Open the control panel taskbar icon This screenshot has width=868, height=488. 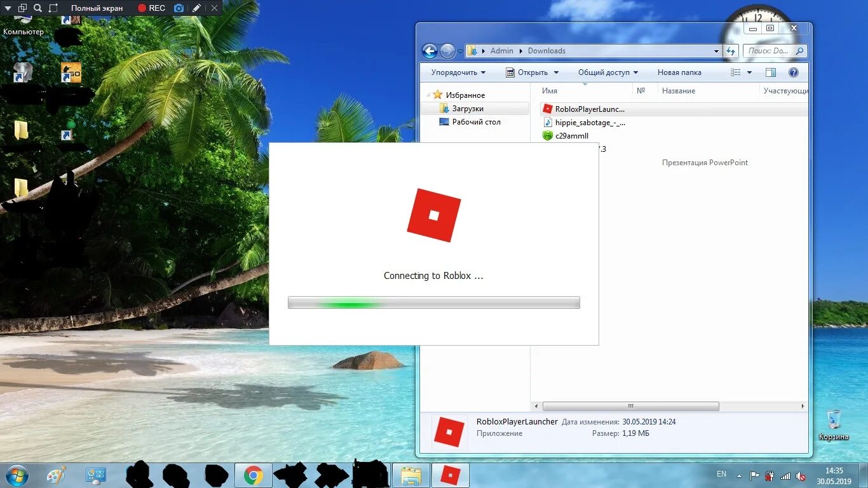click(x=95, y=475)
